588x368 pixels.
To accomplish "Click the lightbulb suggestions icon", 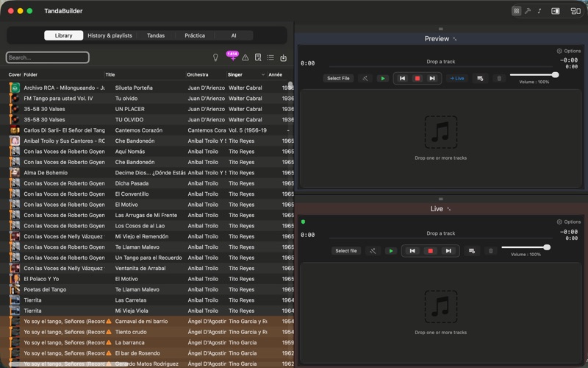I will (215, 57).
